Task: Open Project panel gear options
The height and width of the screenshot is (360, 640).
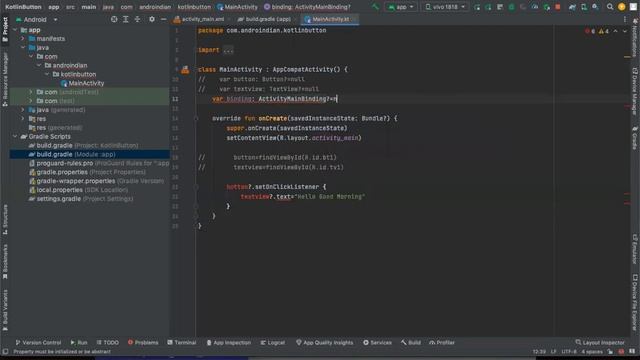Action: point(152,19)
